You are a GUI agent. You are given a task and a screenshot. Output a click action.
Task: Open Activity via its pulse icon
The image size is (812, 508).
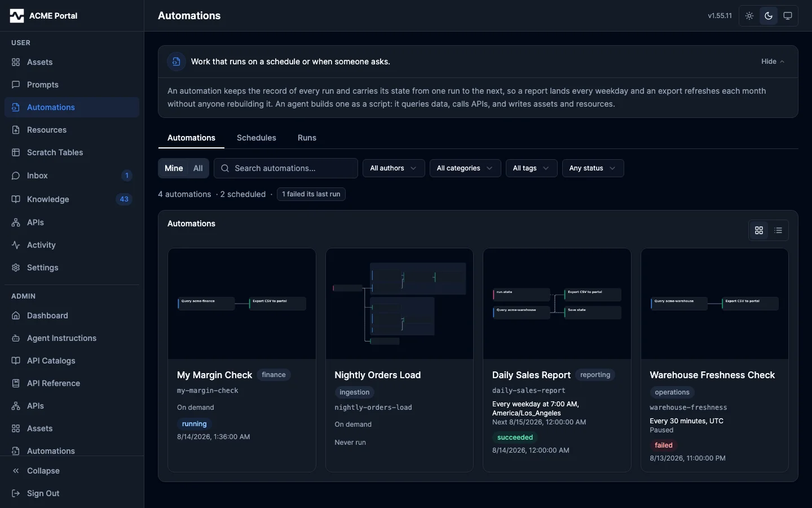16,245
